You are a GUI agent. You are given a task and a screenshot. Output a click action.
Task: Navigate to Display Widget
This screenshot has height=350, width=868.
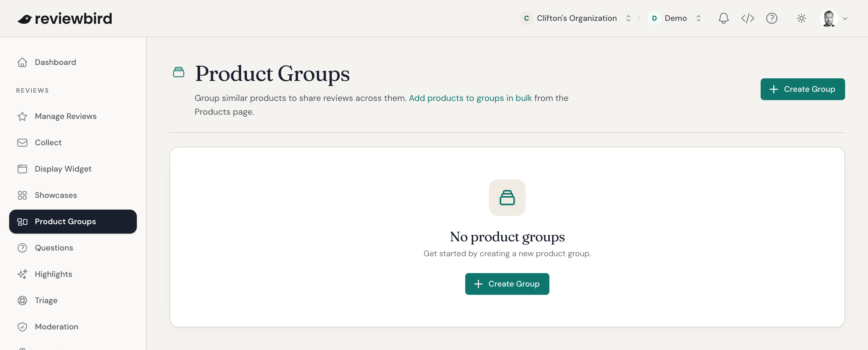[x=73, y=169]
